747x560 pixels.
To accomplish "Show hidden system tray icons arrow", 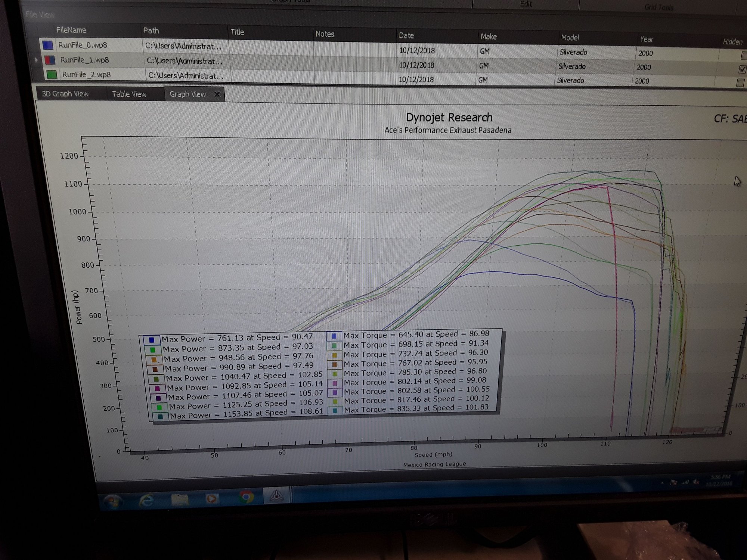I will [x=662, y=483].
